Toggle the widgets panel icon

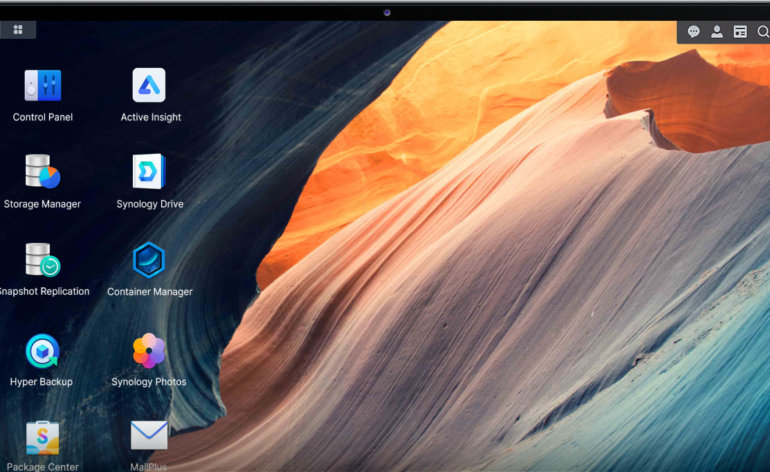tap(740, 32)
